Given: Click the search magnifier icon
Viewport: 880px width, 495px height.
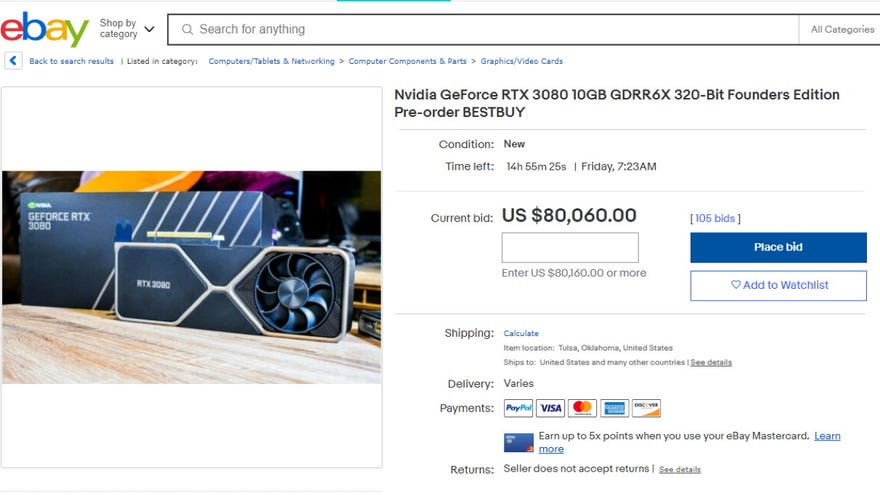Looking at the screenshot, I should (187, 29).
